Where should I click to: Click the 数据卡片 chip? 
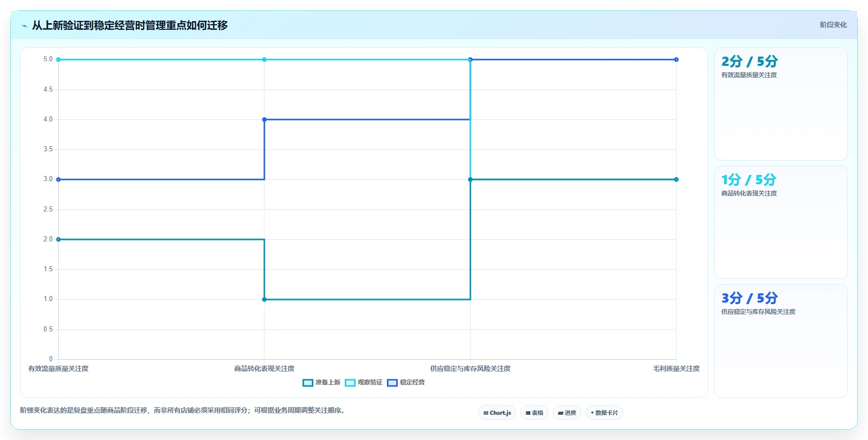[604, 413]
